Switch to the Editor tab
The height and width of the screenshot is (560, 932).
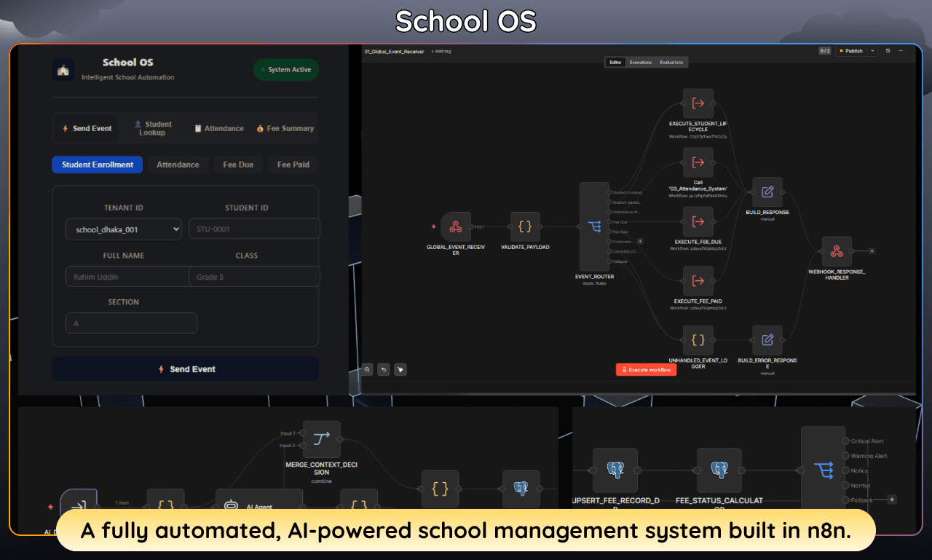615,63
